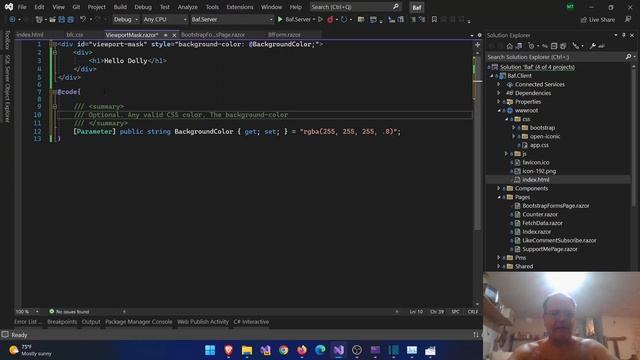Click the Solution Explorer search magnifier icon
Image resolution: width=640 pixels, height=360 pixels.
tap(628, 57)
